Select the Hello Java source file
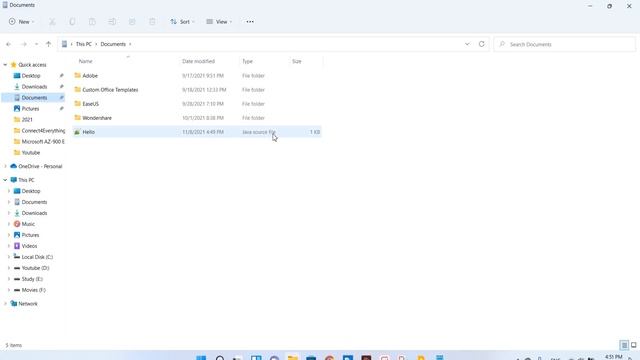 tap(197, 132)
